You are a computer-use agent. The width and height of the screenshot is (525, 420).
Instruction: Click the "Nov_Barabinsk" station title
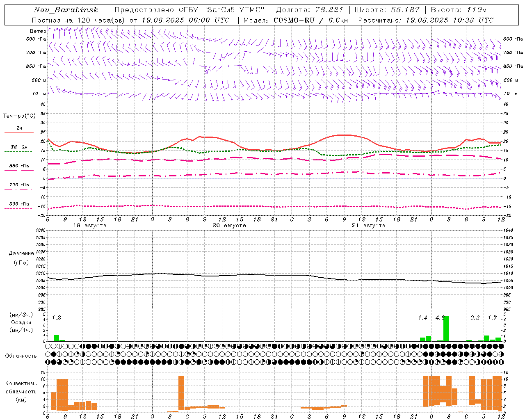coord(66,10)
